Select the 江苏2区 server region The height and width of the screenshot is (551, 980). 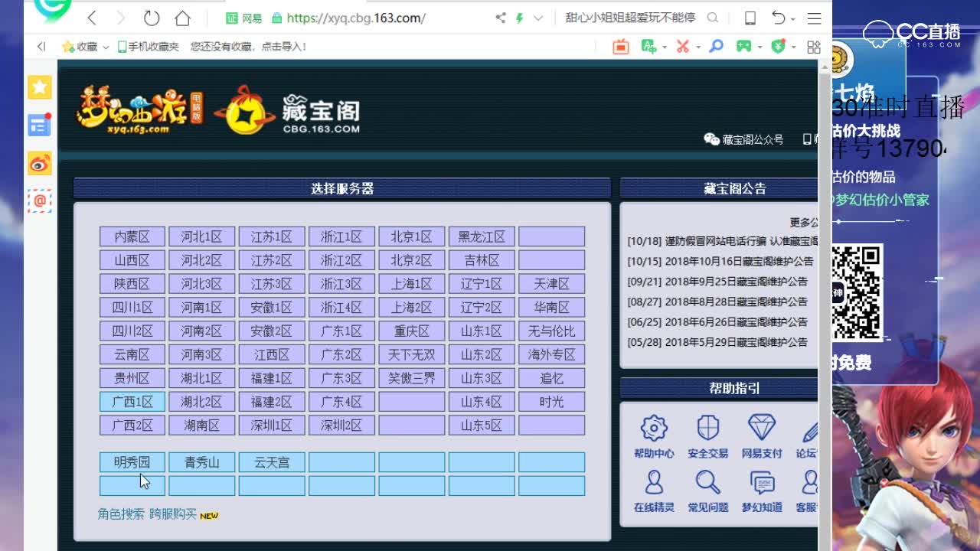click(x=272, y=261)
